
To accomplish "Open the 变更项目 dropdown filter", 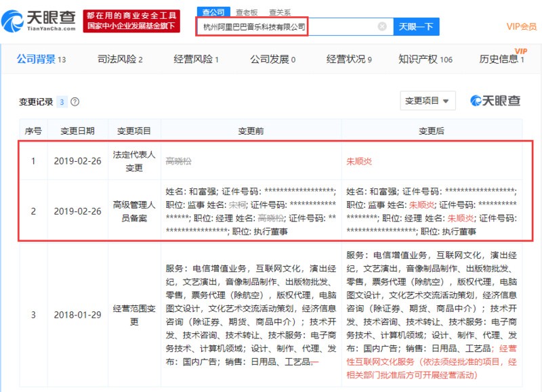I will pyautogui.click(x=427, y=101).
